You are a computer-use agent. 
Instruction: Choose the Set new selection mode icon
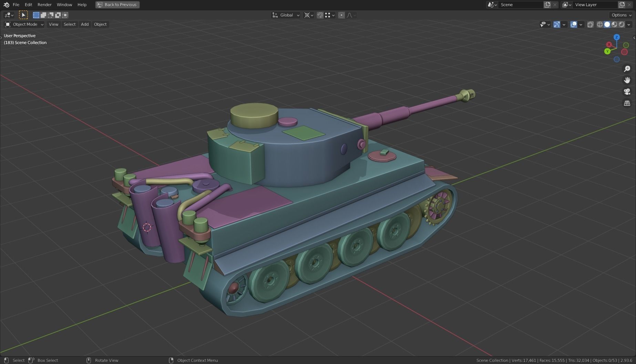(x=36, y=15)
